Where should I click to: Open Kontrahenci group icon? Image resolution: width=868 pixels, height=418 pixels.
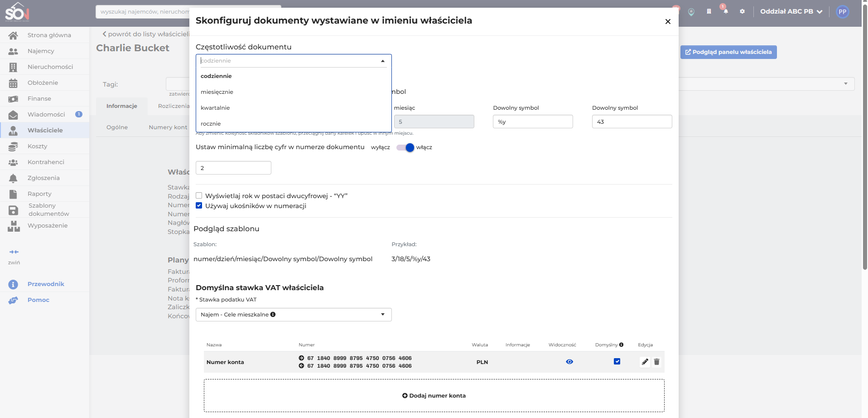click(13, 162)
